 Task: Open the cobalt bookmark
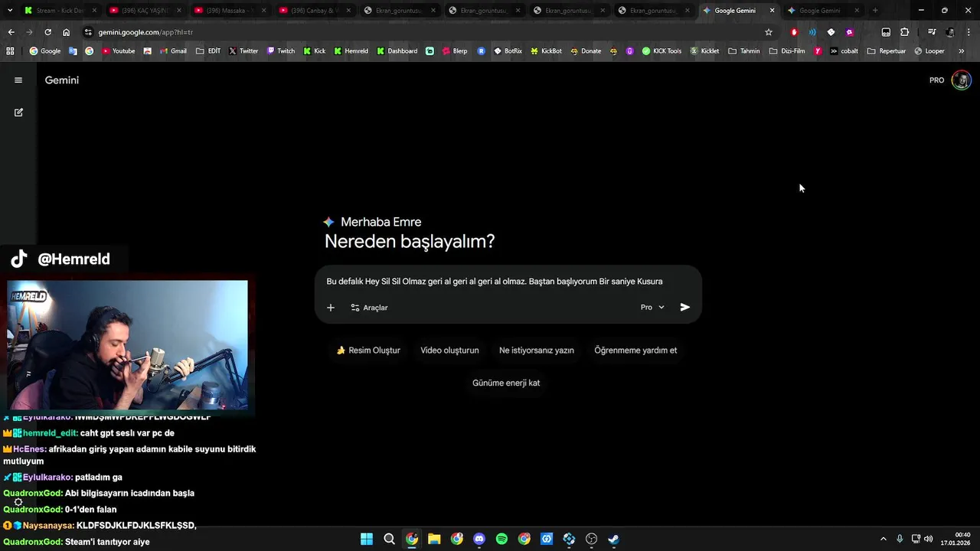pos(844,51)
